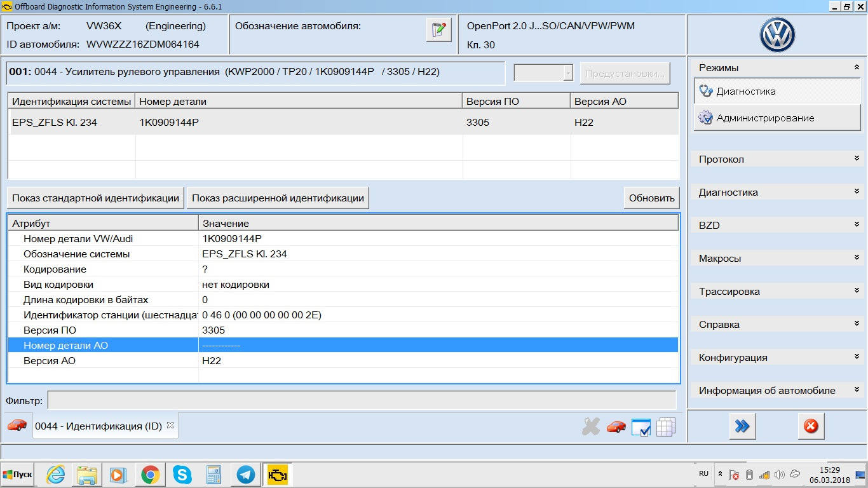Open Google Chrome from the taskbar

pyautogui.click(x=150, y=475)
